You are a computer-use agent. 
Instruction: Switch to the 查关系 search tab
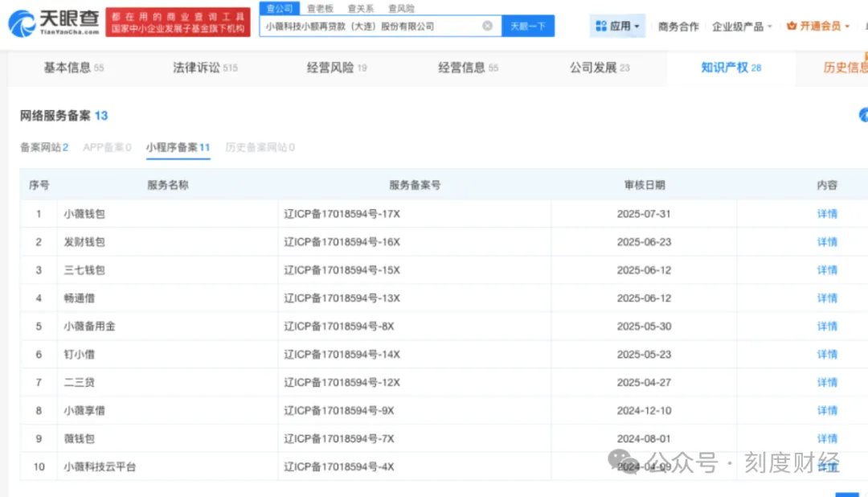[360, 8]
